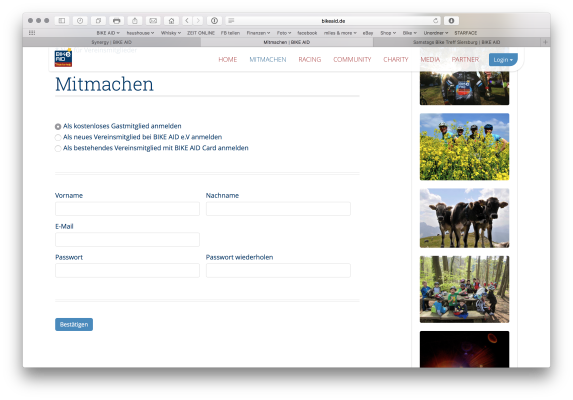This screenshot has width=573, height=400.
Task: Show the Safari sidebar
Action: coord(62,21)
